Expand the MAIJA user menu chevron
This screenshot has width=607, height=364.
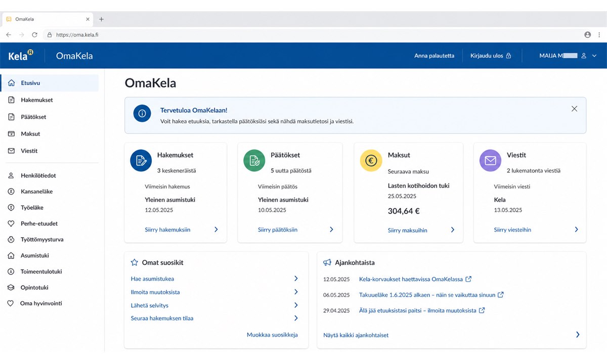tap(594, 56)
